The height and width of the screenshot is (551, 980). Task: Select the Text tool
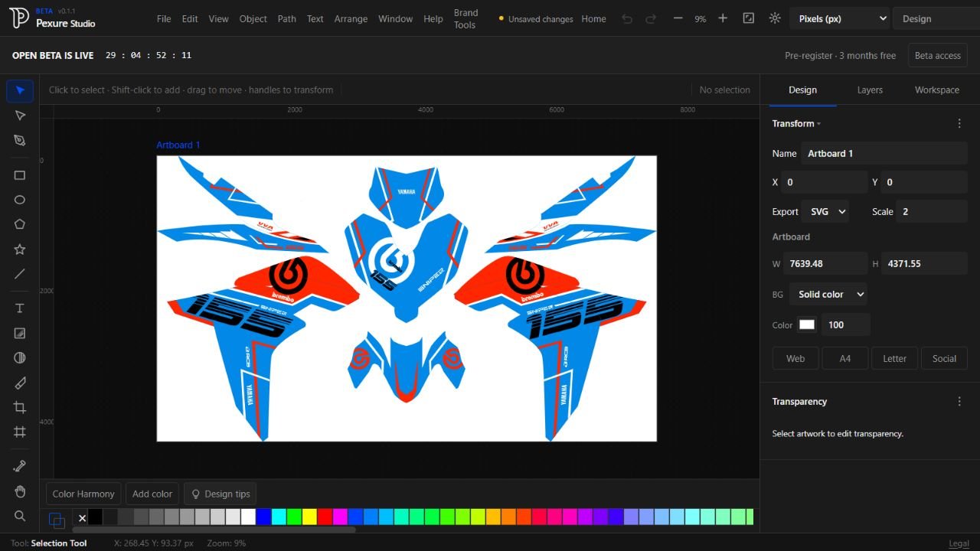[20, 308]
